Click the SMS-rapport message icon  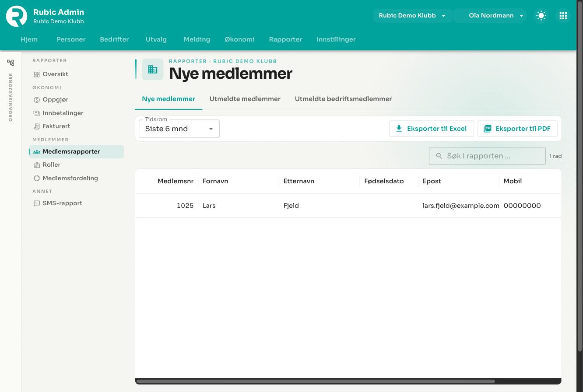coord(37,203)
